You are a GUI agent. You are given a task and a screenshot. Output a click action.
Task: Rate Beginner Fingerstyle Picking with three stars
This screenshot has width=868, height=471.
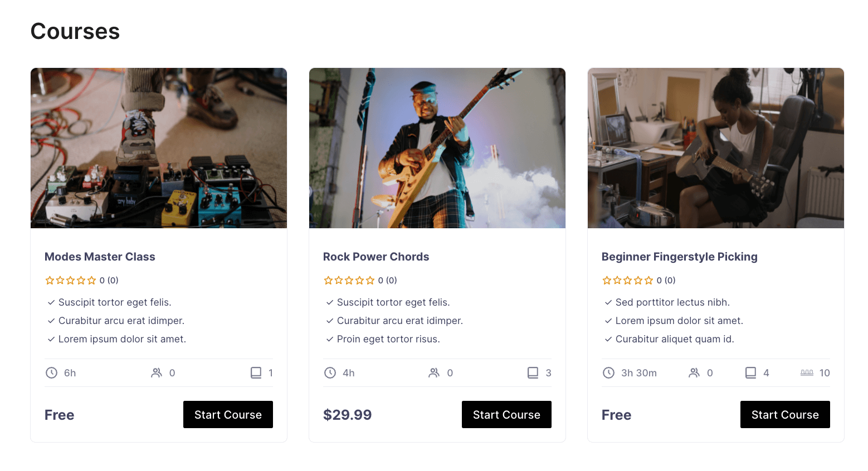coord(628,280)
